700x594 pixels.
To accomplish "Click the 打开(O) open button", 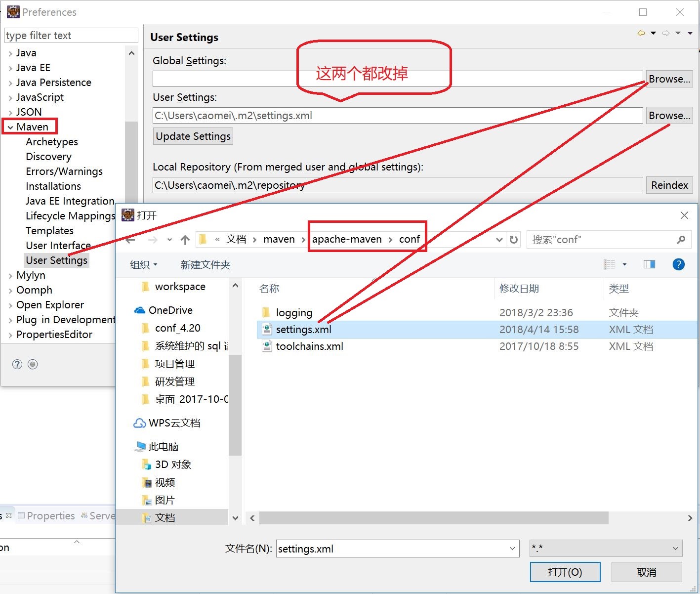I will tap(565, 572).
